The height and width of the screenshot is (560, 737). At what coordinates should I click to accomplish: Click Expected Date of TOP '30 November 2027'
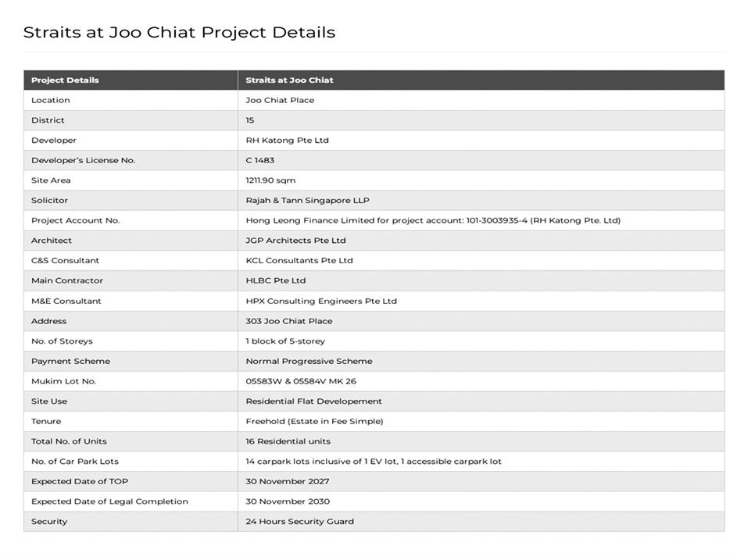tap(287, 481)
